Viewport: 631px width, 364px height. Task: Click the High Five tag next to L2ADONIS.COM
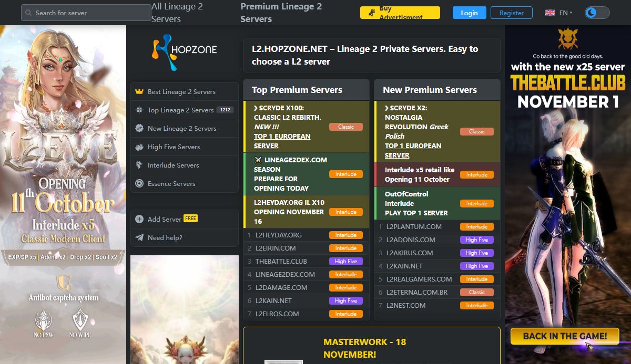tap(477, 240)
